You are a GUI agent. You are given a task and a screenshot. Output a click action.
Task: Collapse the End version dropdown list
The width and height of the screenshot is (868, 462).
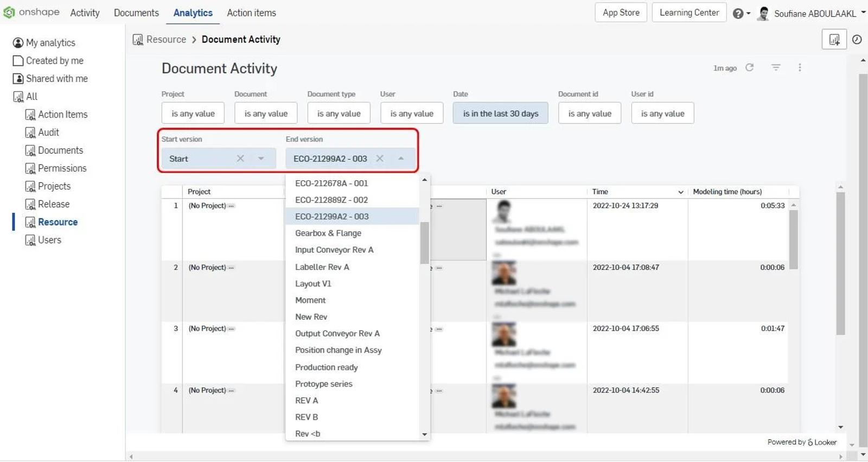tap(401, 159)
